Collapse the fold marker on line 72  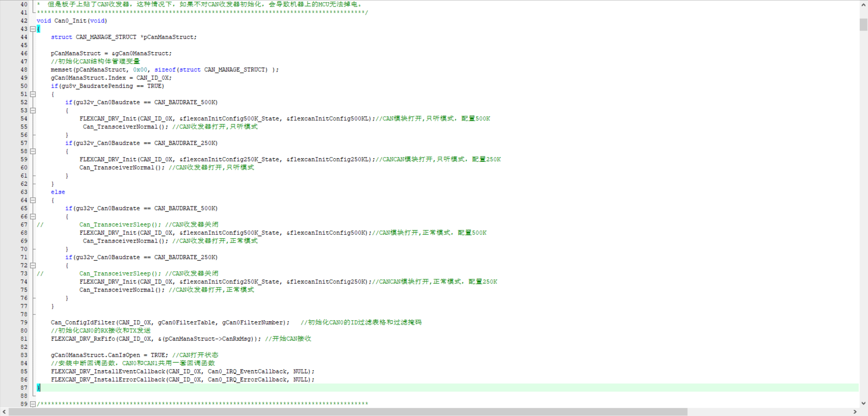33,266
